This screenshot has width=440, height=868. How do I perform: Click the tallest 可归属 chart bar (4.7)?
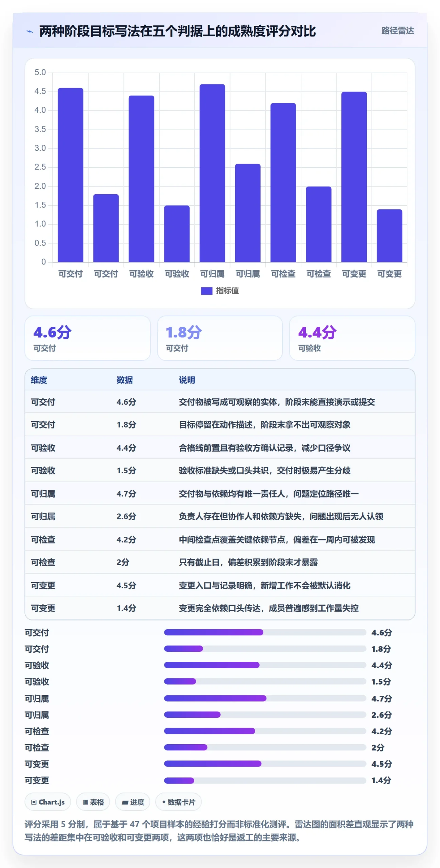tap(212, 173)
